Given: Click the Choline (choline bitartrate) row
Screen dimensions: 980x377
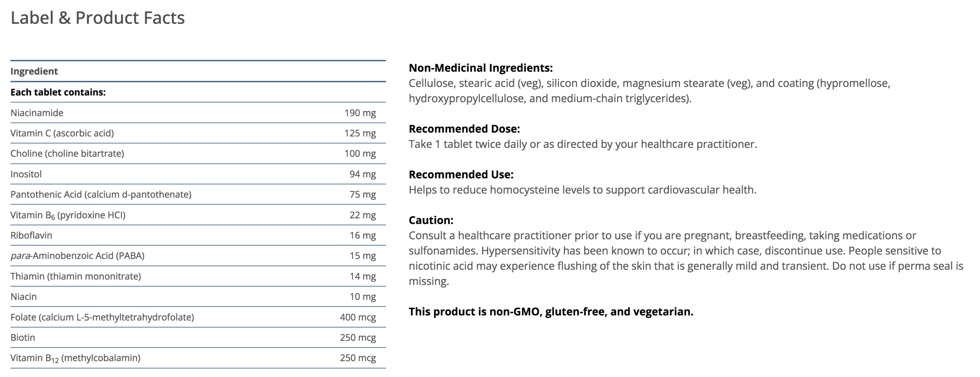Looking at the screenshot, I should (67, 154).
